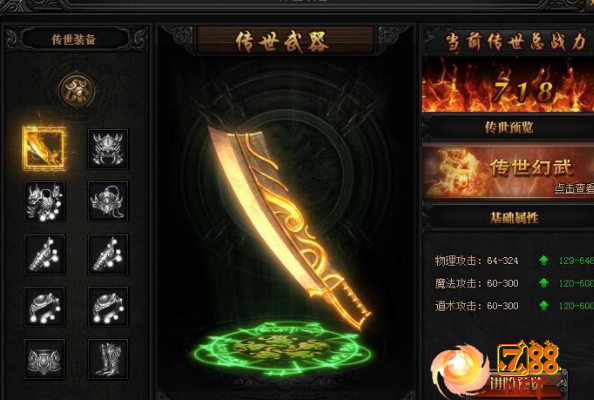The image size is (594, 400).
Task: Click the green arrow beside 物理攻击
Action: (544, 260)
